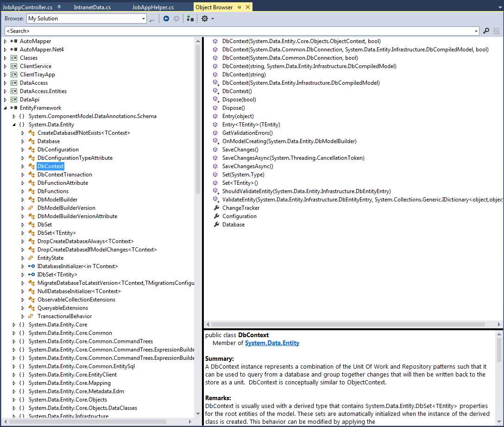Click the search magnifier icon
The height and width of the screenshot is (427, 504).
tap(486, 31)
